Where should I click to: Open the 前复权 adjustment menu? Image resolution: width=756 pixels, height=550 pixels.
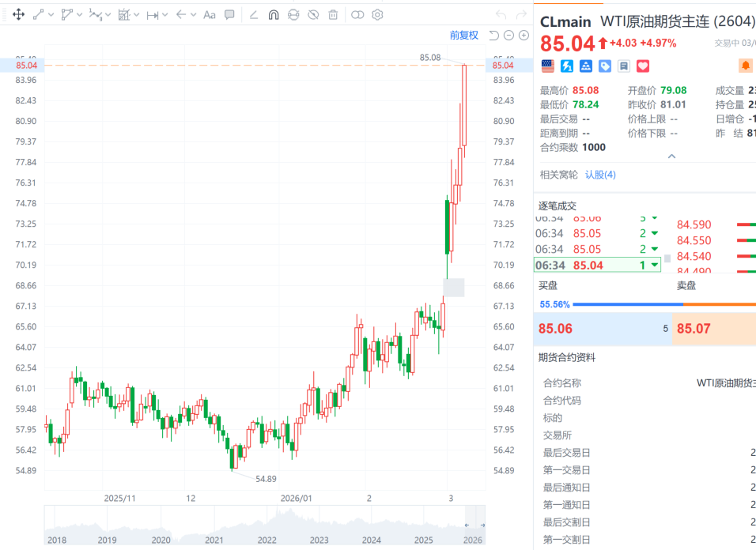point(464,36)
